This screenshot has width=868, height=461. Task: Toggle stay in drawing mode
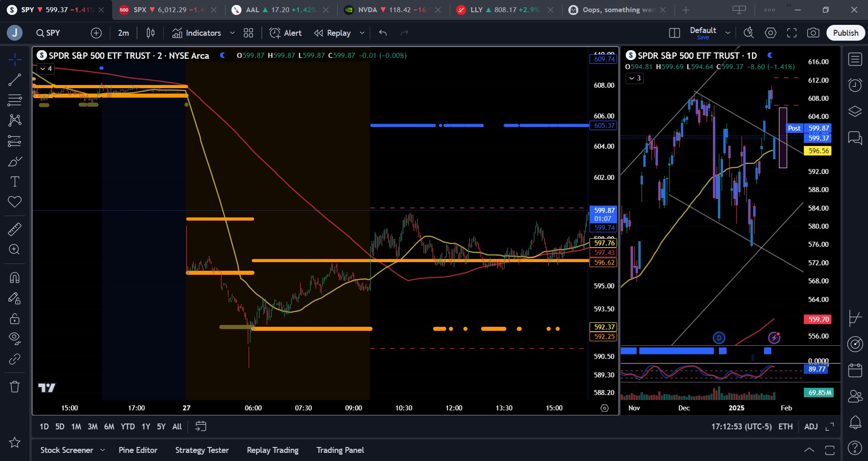coord(14,298)
